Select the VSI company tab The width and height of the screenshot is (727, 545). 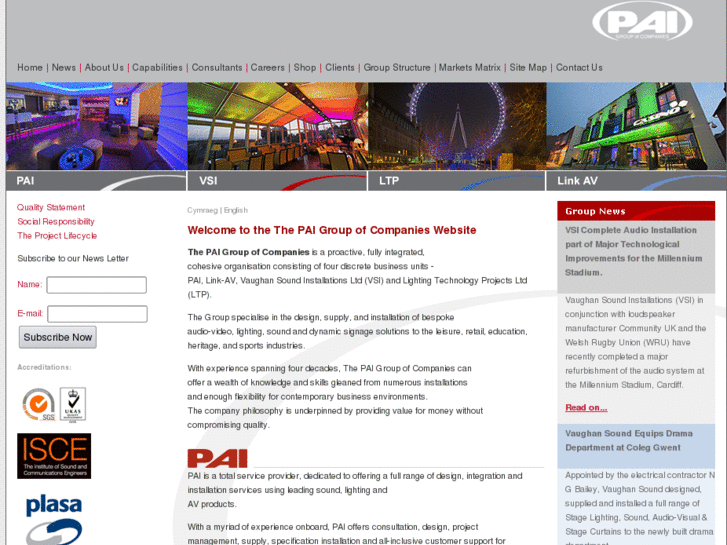[x=277, y=181]
